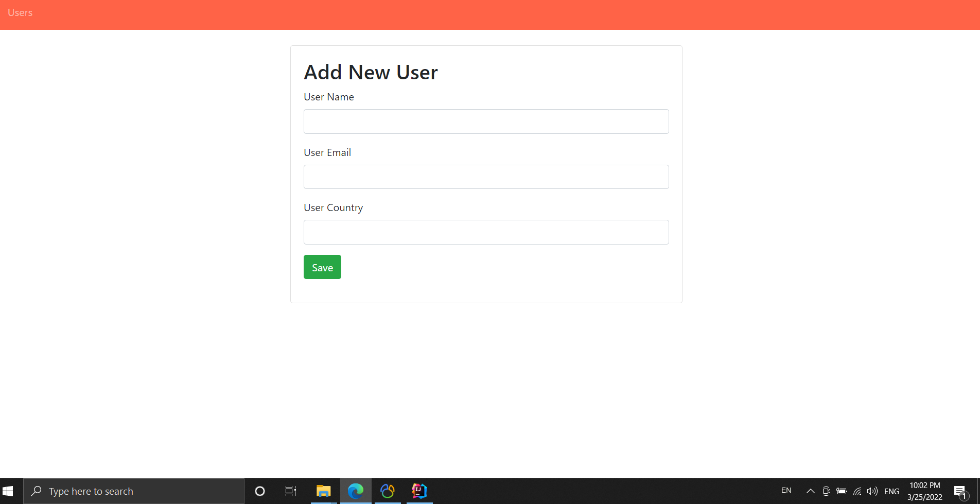Switch input language via ENG indicator
This screenshot has width=980, height=504.
pos(891,491)
